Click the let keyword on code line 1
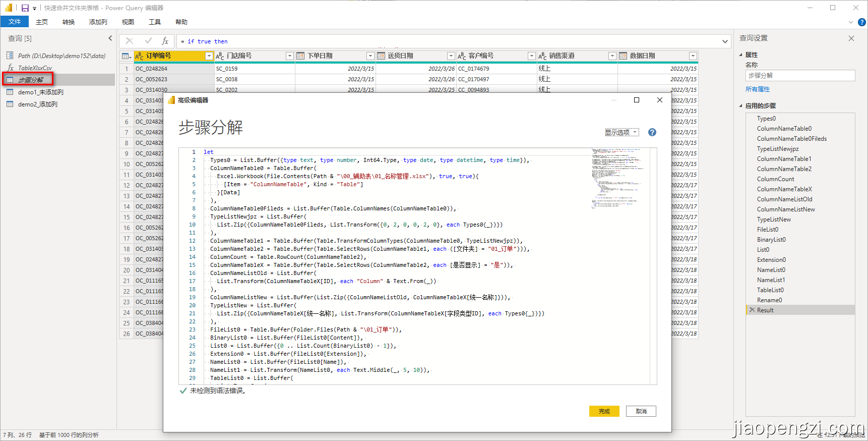Viewport: 868px width, 441px height. [x=209, y=152]
